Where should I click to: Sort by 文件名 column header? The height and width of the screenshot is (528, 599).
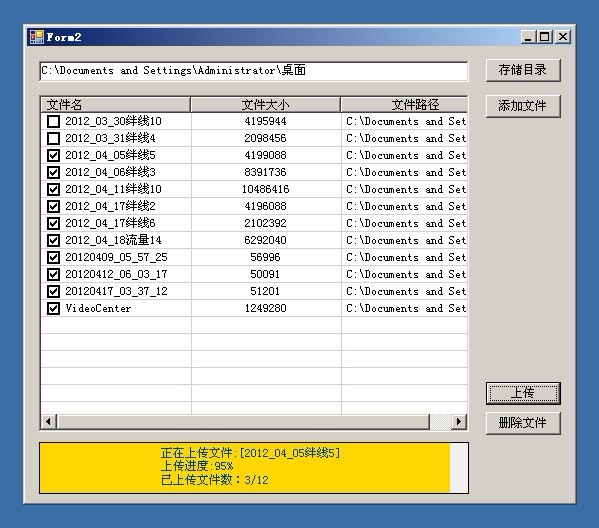115,104
